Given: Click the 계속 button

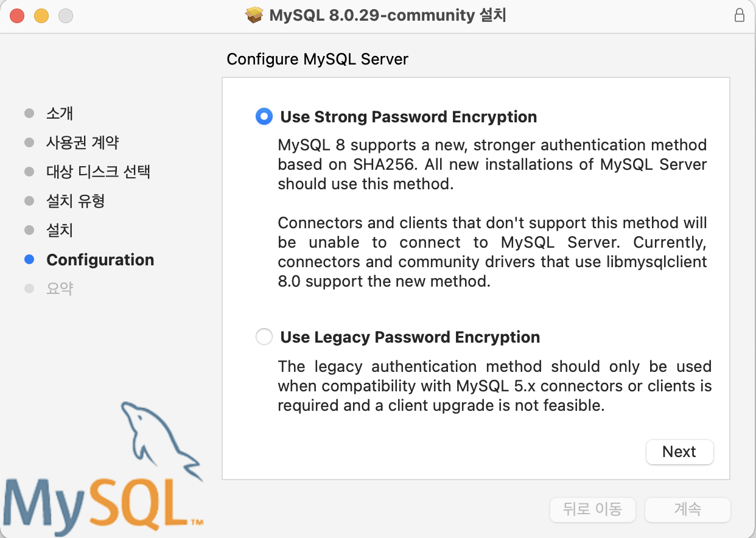Looking at the screenshot, I should [687, 509].
